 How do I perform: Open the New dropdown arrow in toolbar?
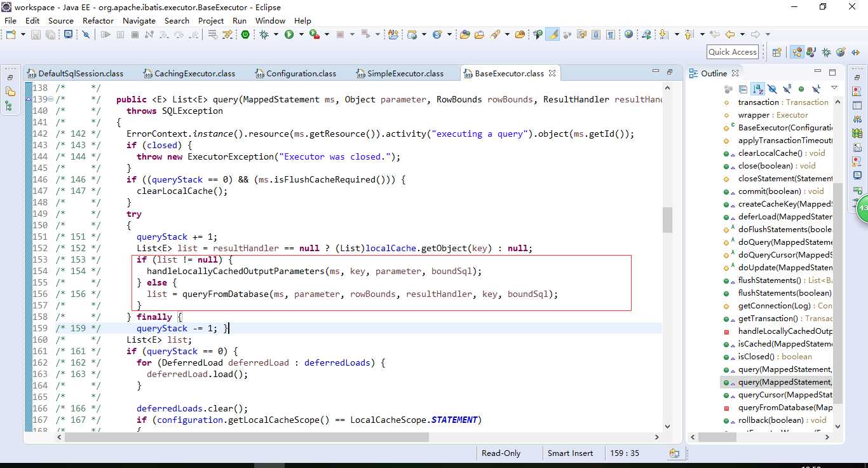(23, 34)
